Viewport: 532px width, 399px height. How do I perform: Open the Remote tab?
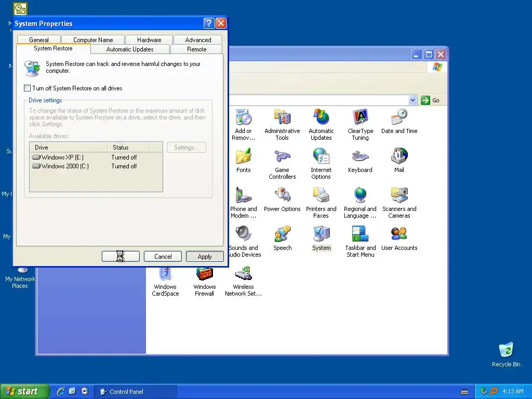(x=197, y=49)
